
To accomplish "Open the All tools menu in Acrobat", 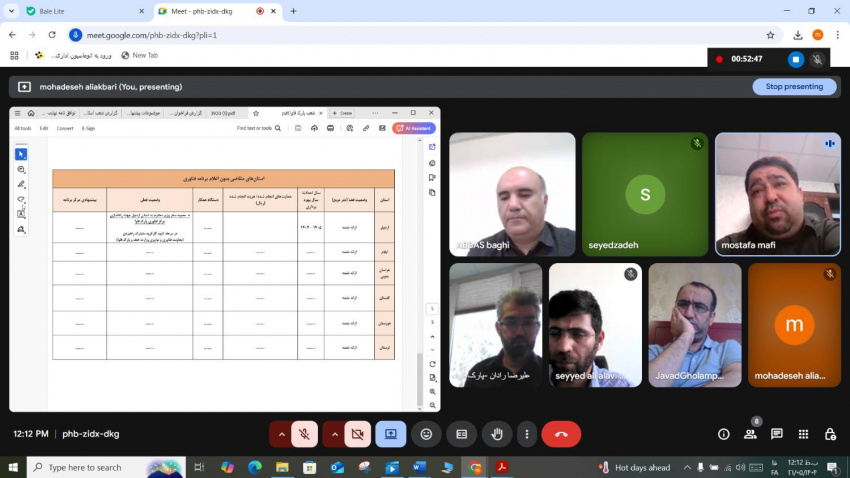I will (22, 128).
